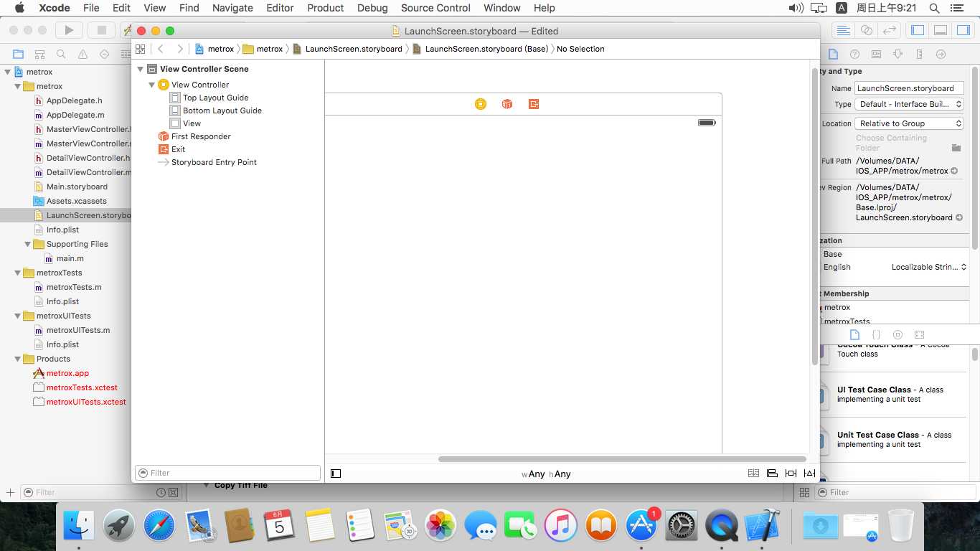Open the Source Control menu
980x551 pixels.
(x=435, y=8)
